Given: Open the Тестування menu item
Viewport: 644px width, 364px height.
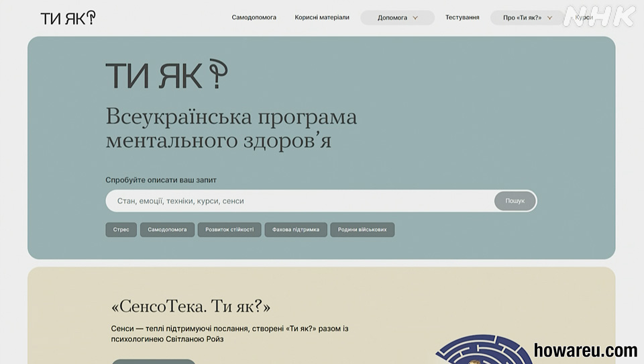Looking at the screenshot, I should pos(462,17).
